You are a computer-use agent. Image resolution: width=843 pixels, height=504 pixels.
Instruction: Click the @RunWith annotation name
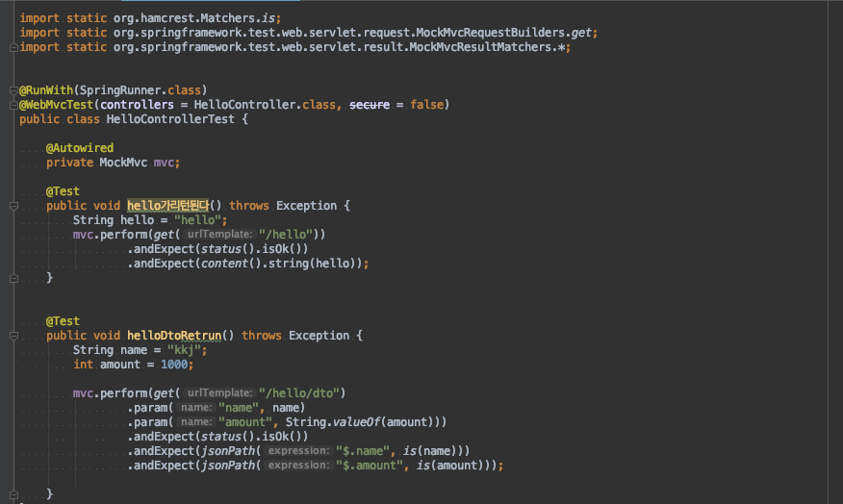click(x=46, y=90)
